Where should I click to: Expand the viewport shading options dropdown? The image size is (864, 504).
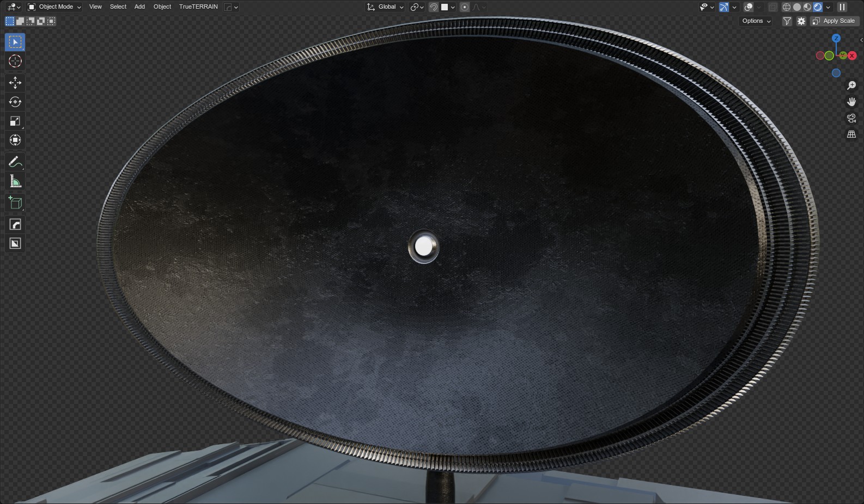tap(828, 7)
